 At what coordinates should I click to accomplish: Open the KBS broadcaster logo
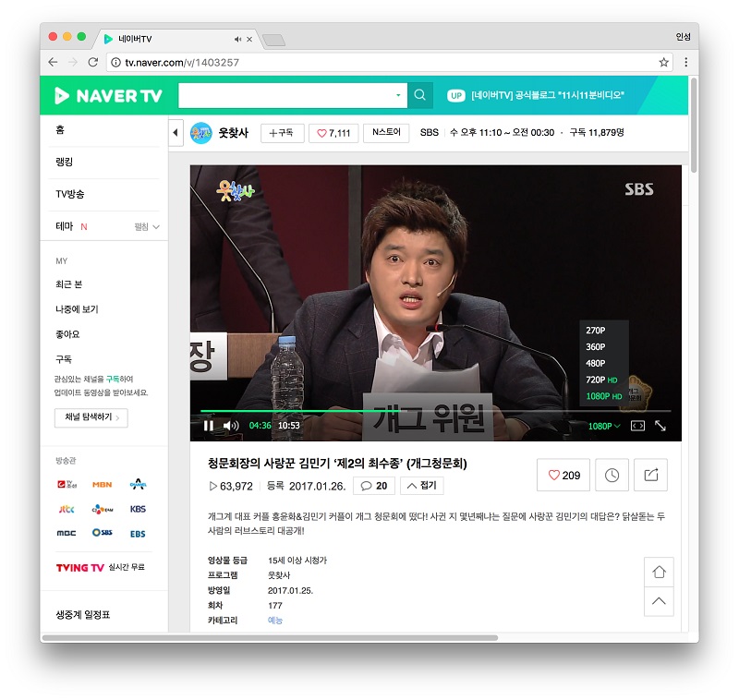(138, 509)
